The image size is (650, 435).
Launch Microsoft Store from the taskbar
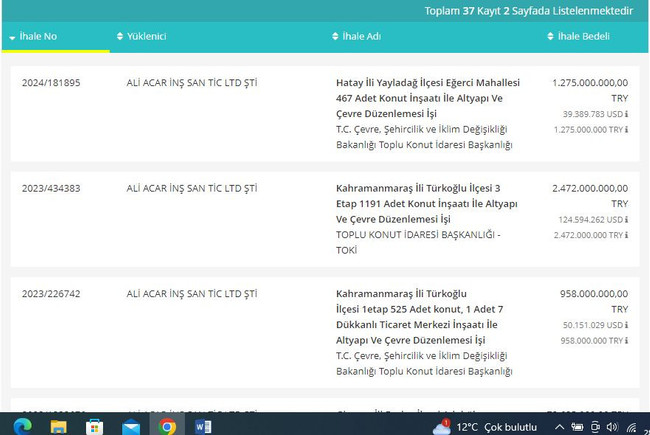point(94,426)
